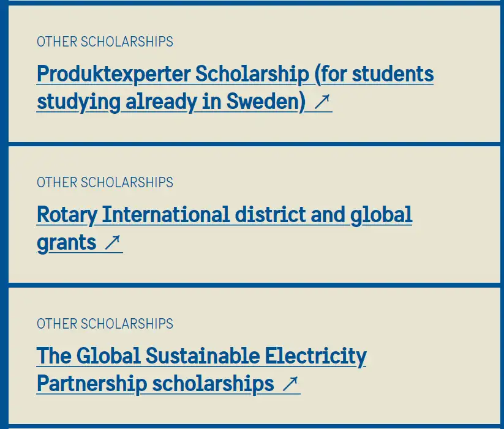Click the external arrow beside 'grants'
Screen dimensions: 504x429
pyautogui.click(x=113, y=243)
